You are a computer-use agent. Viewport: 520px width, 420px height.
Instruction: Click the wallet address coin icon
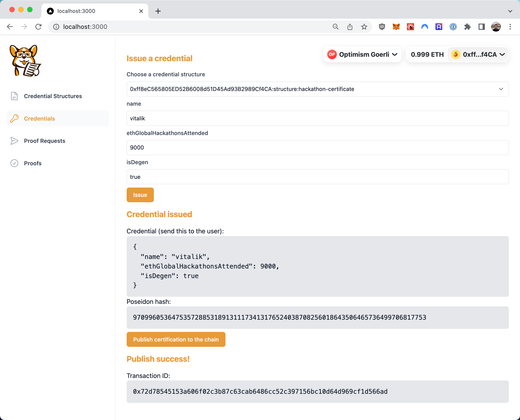pos(456,55)
